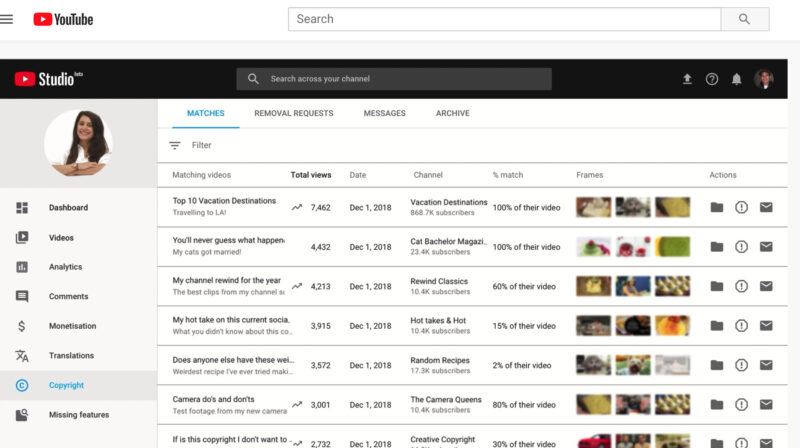Viewport: 800px width, 448px height.
Task: Message the Hot takes & Hot channel
Action: coord(766,326)
